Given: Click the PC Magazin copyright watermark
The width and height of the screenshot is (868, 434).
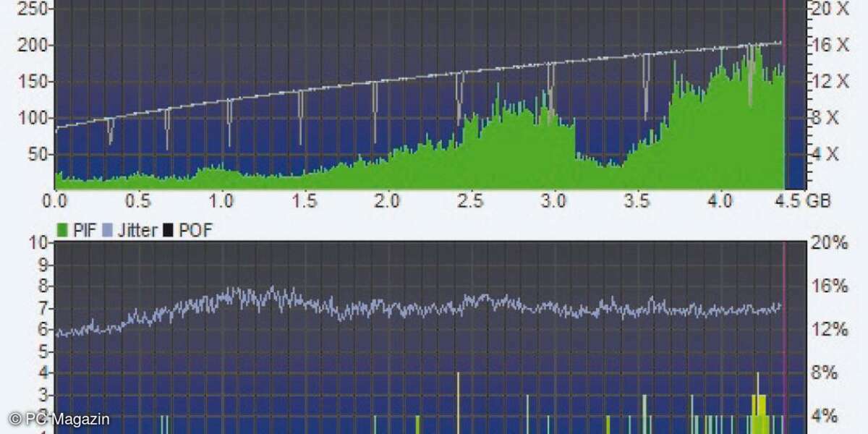Looking at the screenshot, I should coord(59,419).
